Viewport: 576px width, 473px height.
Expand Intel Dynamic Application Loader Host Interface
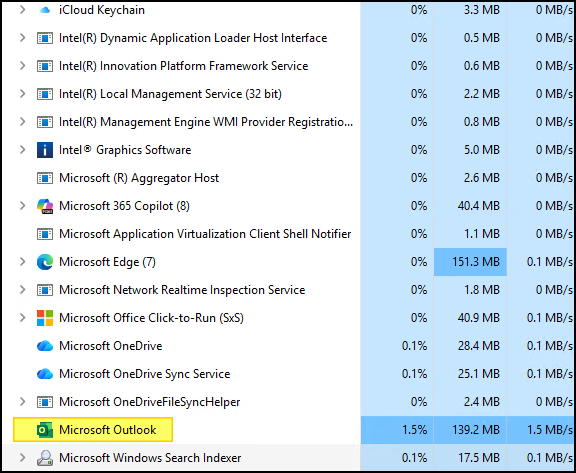tap(22, 38)
